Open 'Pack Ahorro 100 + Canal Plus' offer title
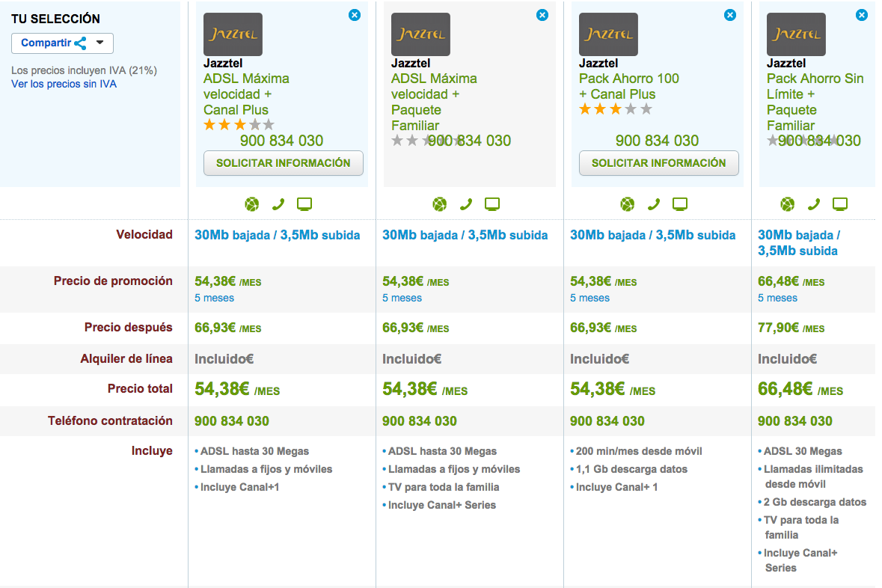 [629, 86]
